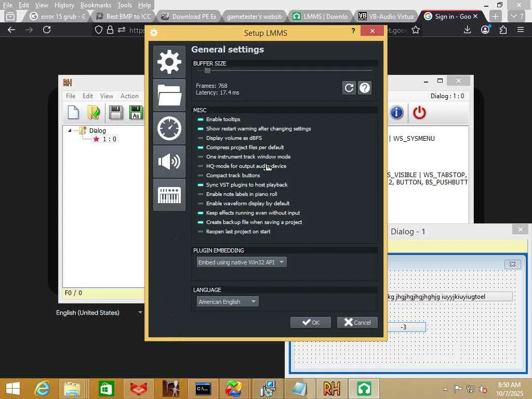Open the Firefox Tools menu
This screenshot has height=399, width=532.
[x=124, y=5]
